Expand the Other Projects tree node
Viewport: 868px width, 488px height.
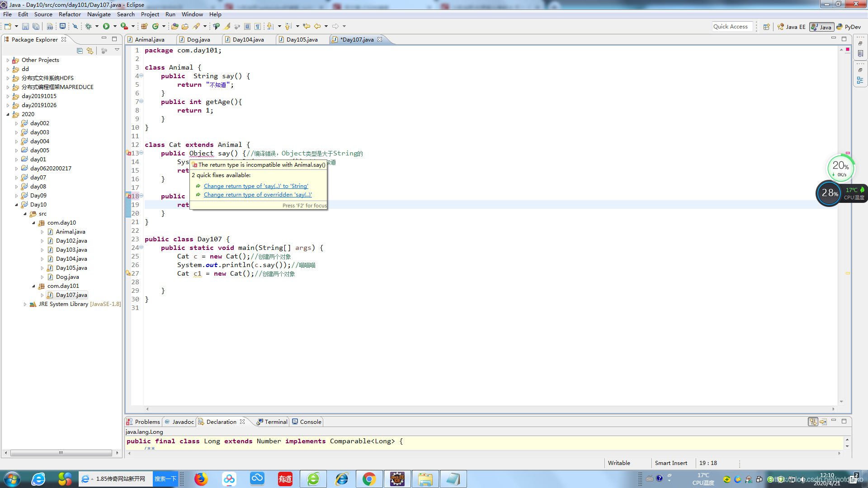[8, 60]
